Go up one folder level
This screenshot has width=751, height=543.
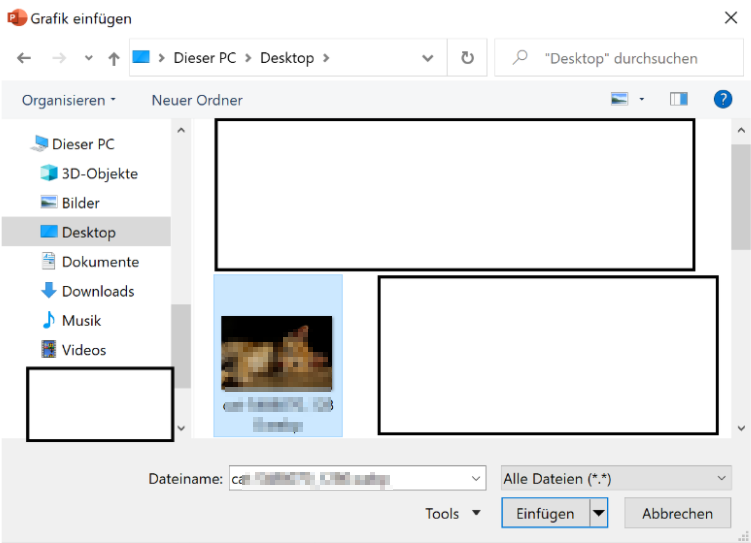point(114,58)
